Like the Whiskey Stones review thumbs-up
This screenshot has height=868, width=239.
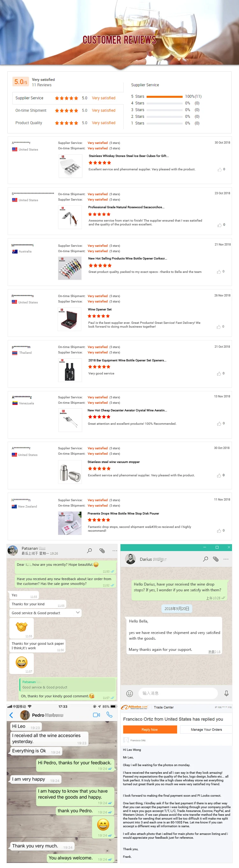click(x=220, y=169)
